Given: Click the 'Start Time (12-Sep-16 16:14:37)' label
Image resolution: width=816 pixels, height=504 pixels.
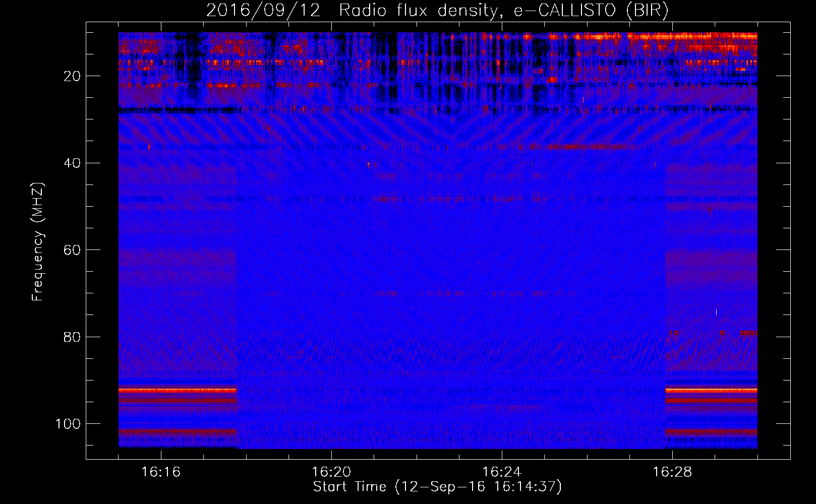Looking at the screenshot, I should [437, 487].
